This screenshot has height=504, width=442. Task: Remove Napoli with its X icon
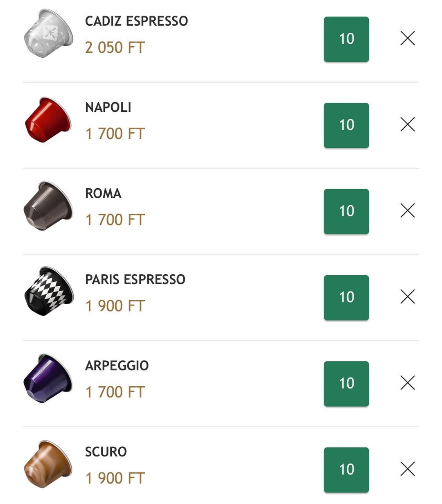click(x=407, y=124)
